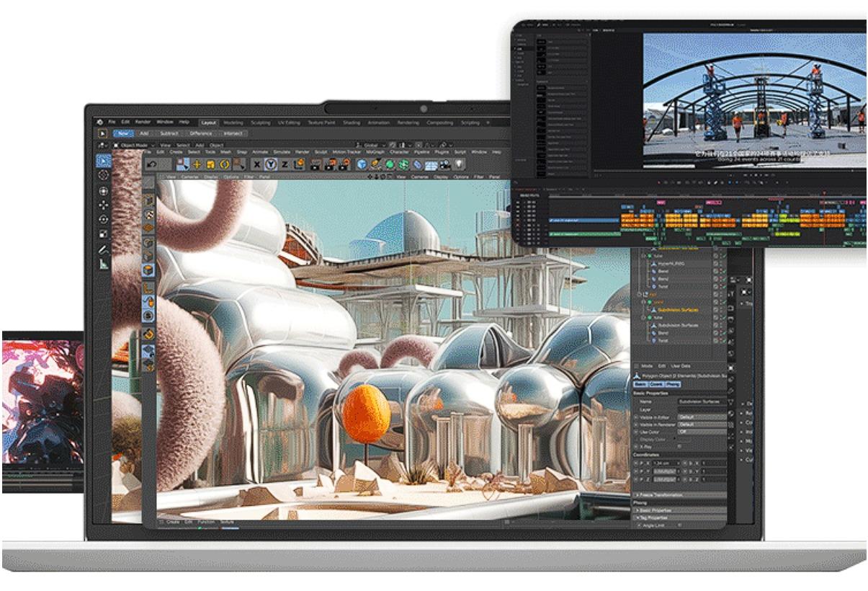Open the User Data menu in attributes
868x591 pixels.
(x=682, y=366)
